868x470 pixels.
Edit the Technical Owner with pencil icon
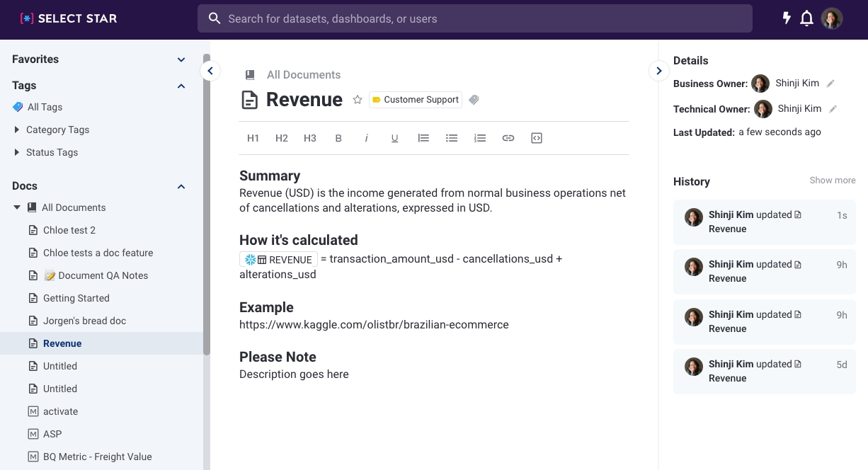pyautogui.click(x=833, y=109)
